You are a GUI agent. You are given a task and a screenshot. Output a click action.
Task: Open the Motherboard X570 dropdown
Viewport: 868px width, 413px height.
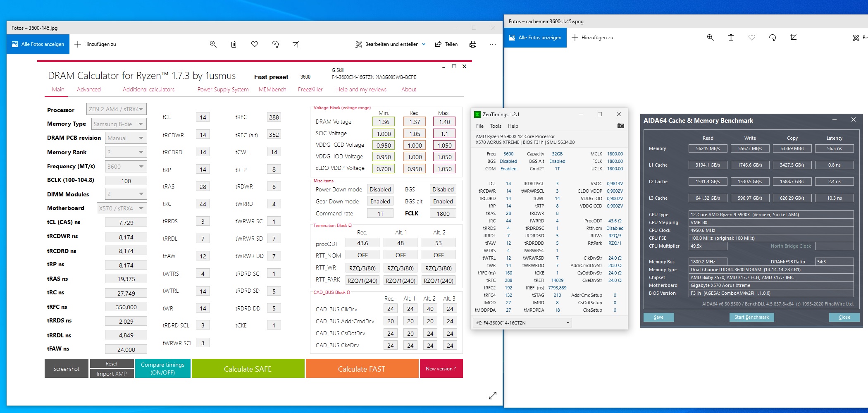point(122,208)
